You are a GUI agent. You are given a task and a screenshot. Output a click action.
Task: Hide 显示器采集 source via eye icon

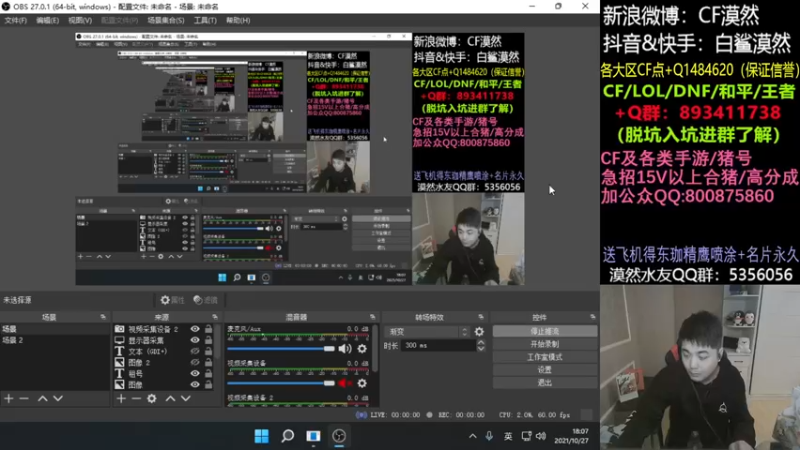click(195, 340)
